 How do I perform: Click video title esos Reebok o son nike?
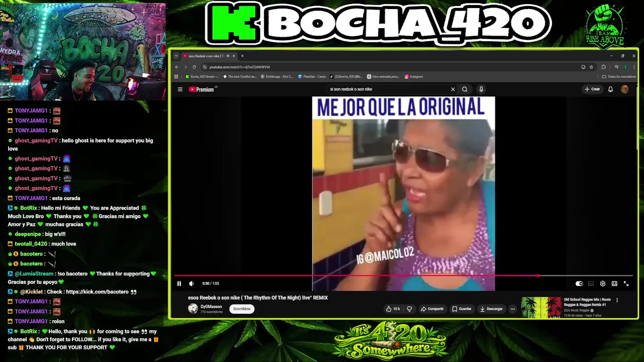click(258, 298)
